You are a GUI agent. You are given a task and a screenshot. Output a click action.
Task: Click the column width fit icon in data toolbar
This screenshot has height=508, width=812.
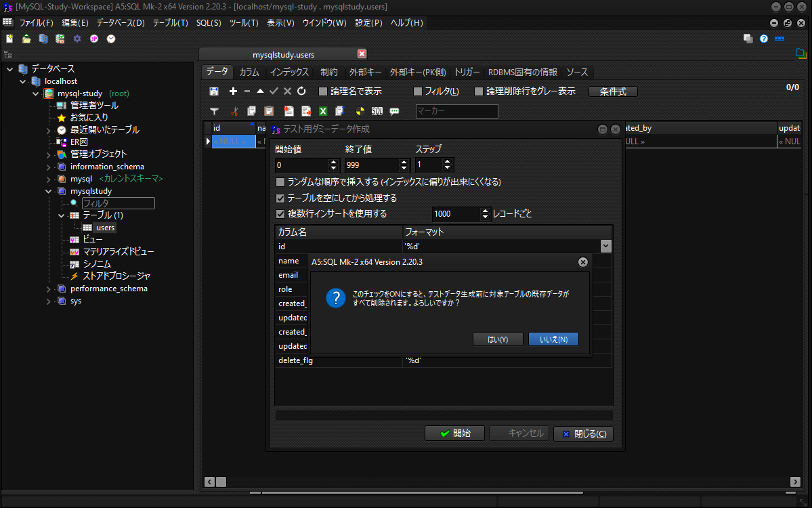click(x=214, y=91)
